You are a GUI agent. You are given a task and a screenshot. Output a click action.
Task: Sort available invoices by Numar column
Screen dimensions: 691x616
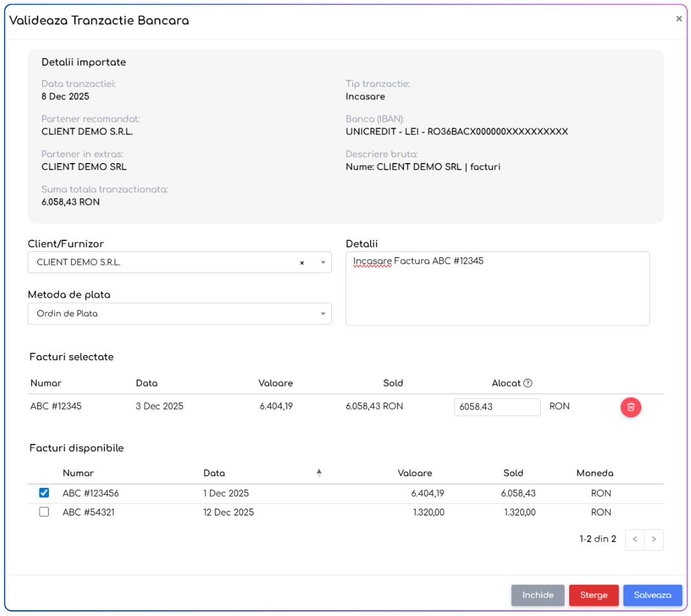[78, 474]
